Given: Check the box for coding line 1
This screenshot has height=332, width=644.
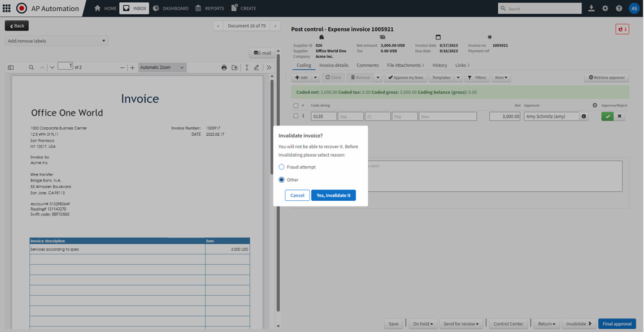Looking at the screenshot, I should (x=295, y=117).
